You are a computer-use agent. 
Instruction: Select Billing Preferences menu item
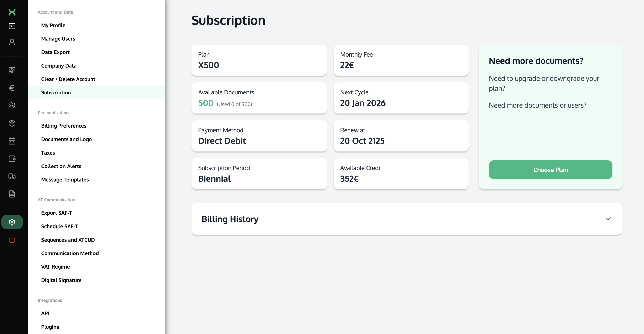64,126
